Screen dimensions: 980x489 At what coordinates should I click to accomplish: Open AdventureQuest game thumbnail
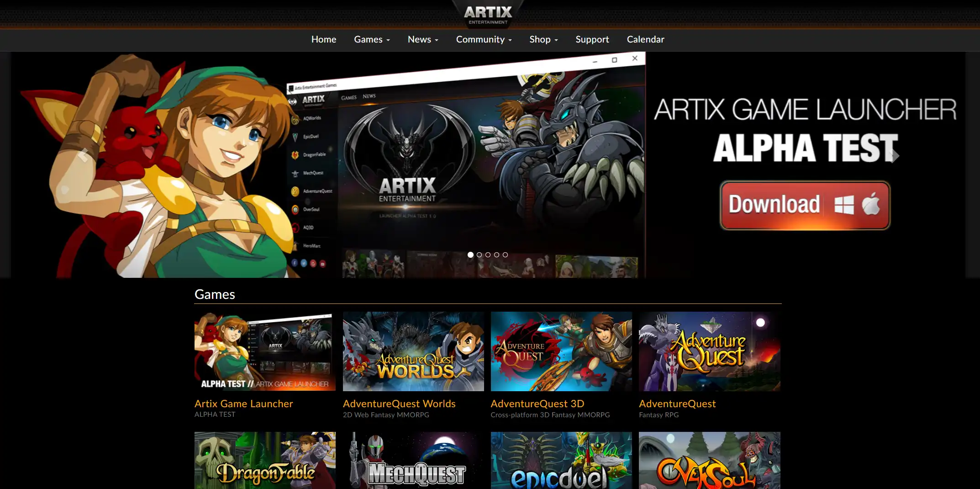tap(710, 351)
